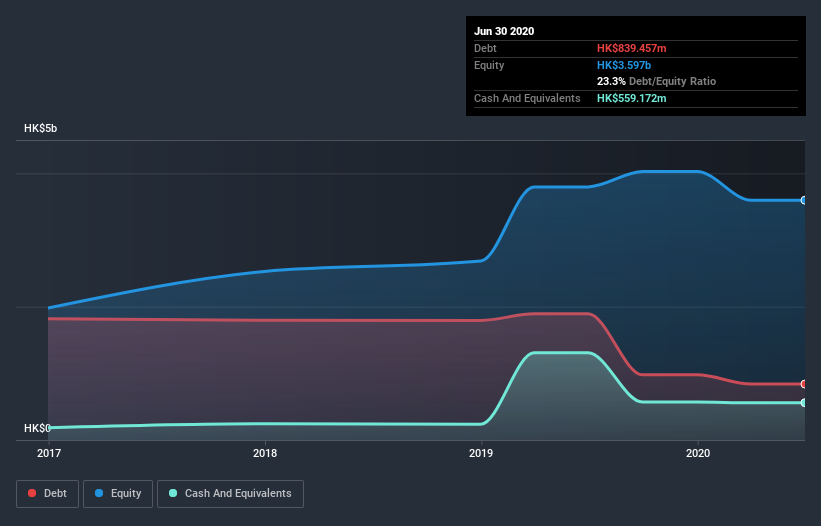821x526 pixels.
Task: Toggle the Debt legend button
Action: coord(48,494)
